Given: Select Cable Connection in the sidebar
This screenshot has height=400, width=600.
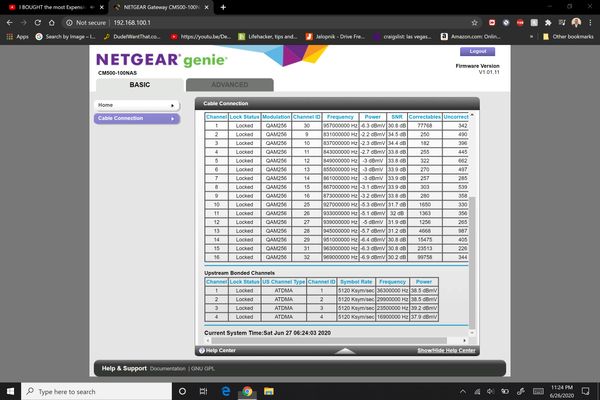Looking at the screenshot, I should tap(137, 118).
